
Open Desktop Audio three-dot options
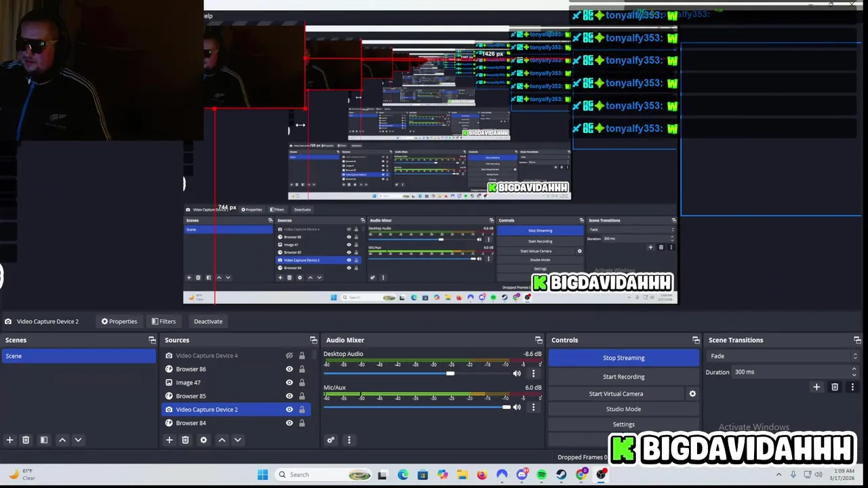tap(533, 373)
